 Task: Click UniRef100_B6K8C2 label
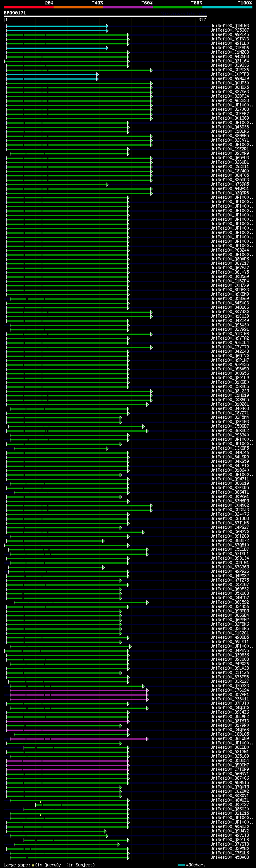tap(230, 431)
